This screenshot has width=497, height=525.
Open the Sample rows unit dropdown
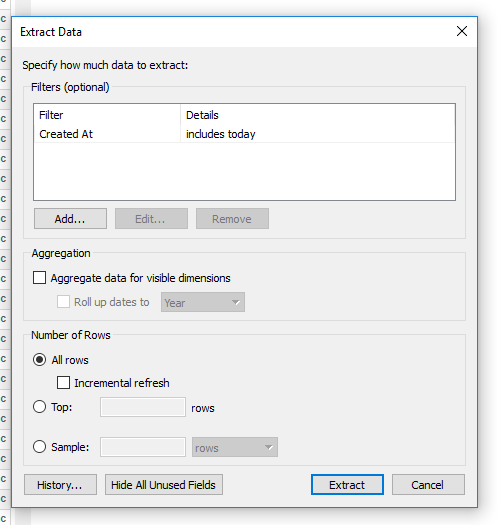pyautogui.click(x=235, y=447)
